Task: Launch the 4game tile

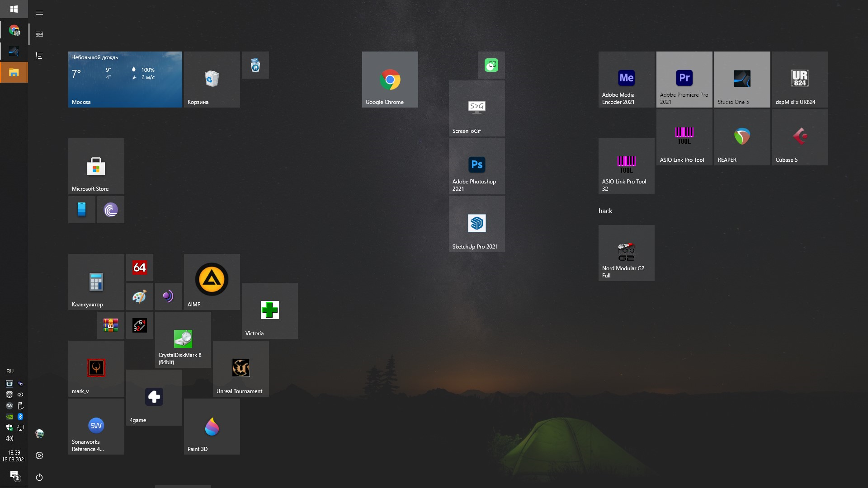Action: coord(154,398)
